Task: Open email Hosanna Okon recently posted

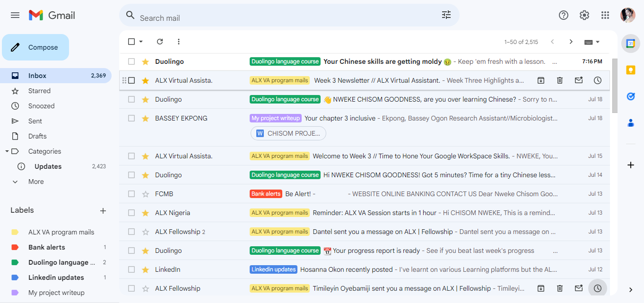Action: pyautogui.click(x=364, y=269)
